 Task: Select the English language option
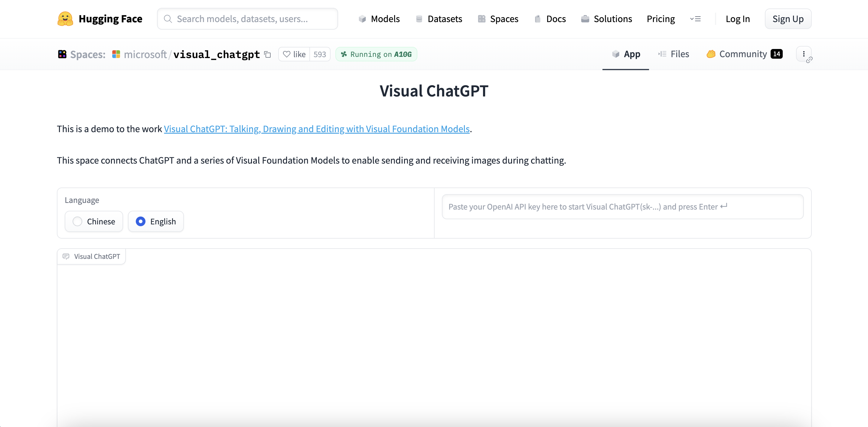(x=156, y=221)
